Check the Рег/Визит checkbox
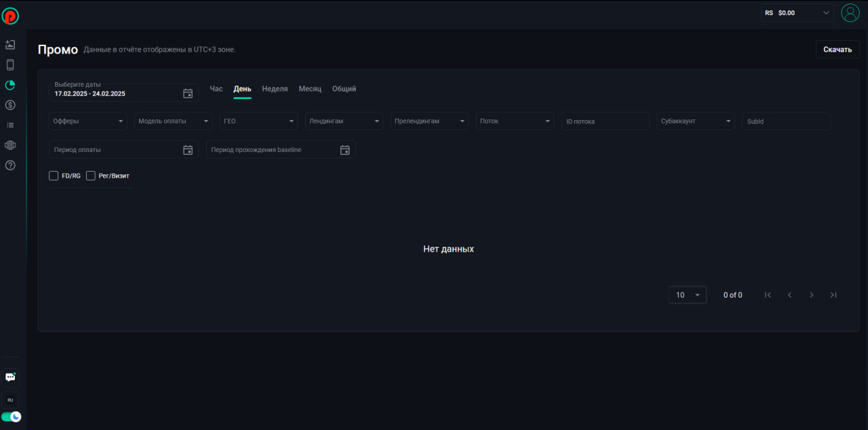Viewport: 868px width, 430px height. point(91,176)
